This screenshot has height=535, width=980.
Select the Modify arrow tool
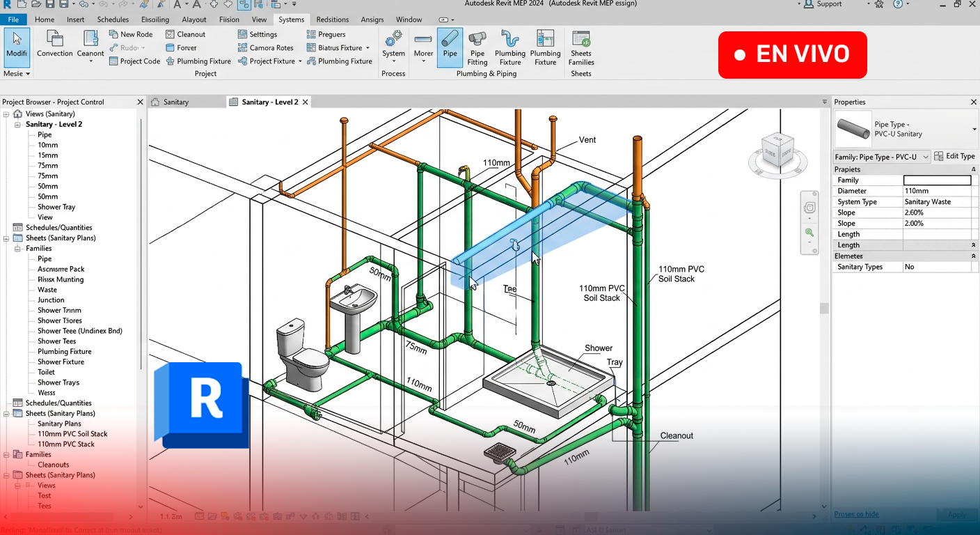(16, 47)
